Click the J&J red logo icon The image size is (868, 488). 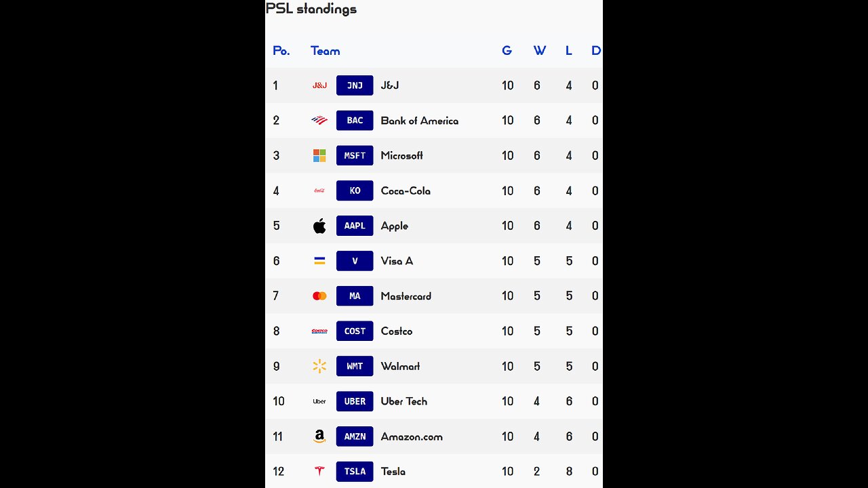pyautogui.click(x=319, y=85)
